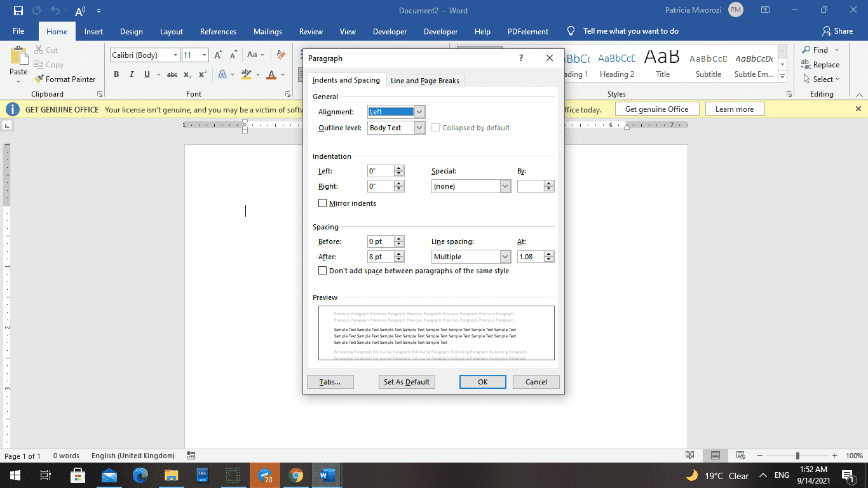Open the Format Painter tool
This screenshot has height=488, width=868.
tap(66, 79)
